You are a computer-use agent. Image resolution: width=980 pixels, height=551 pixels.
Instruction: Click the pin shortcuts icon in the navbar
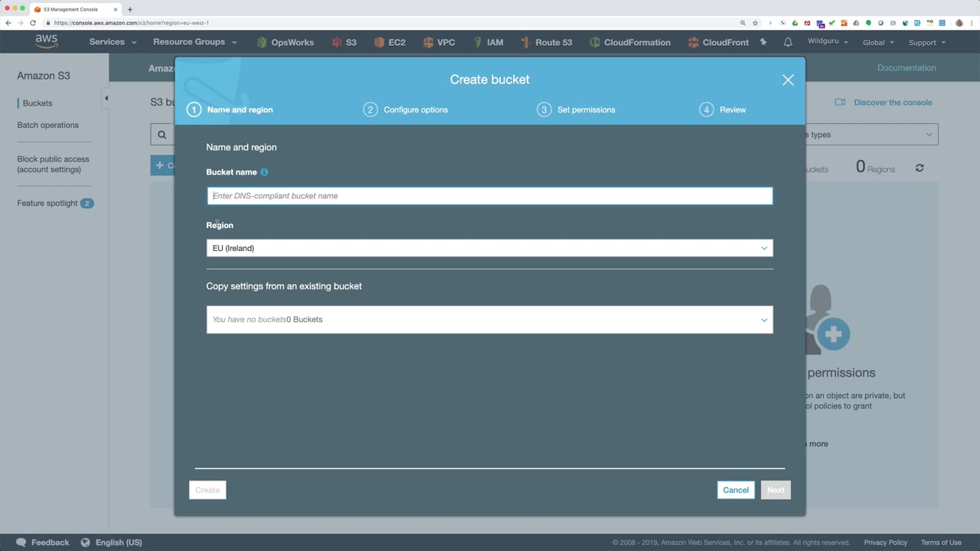763,42
